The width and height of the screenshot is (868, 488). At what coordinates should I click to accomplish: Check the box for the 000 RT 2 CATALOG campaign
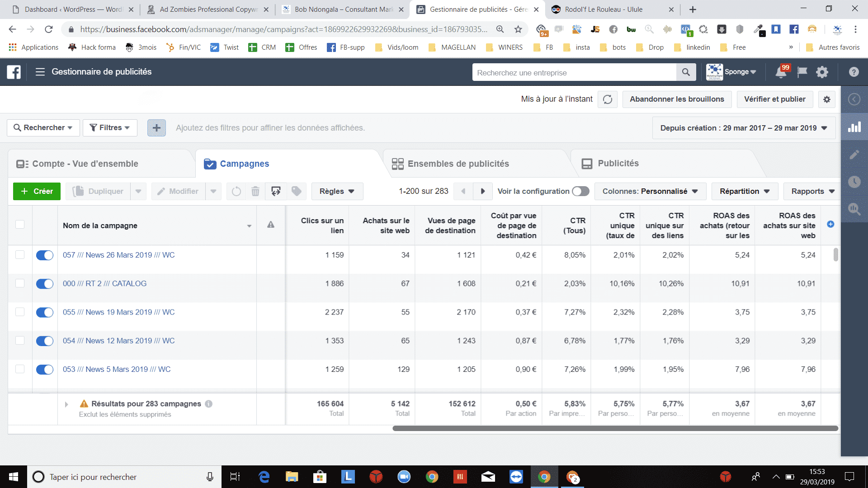(x=20, y=284)
